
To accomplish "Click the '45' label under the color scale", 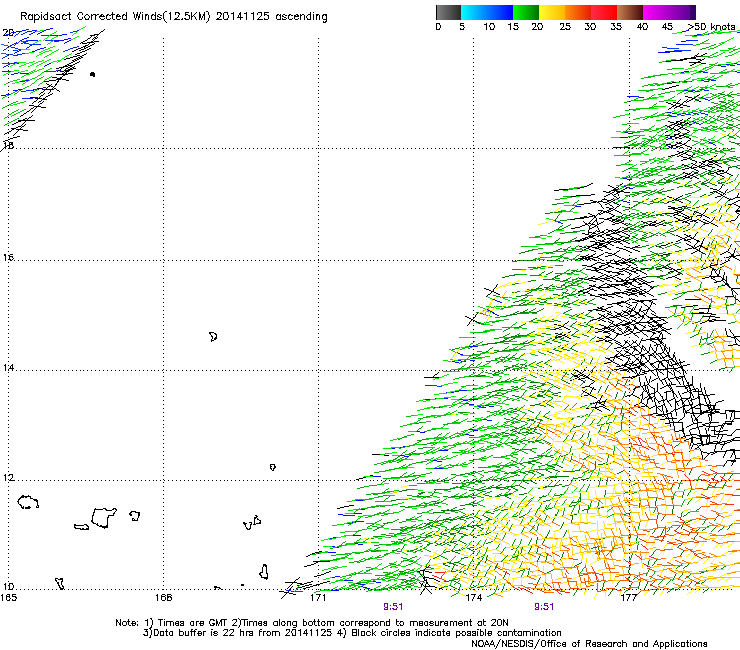I will pos(667,27).
